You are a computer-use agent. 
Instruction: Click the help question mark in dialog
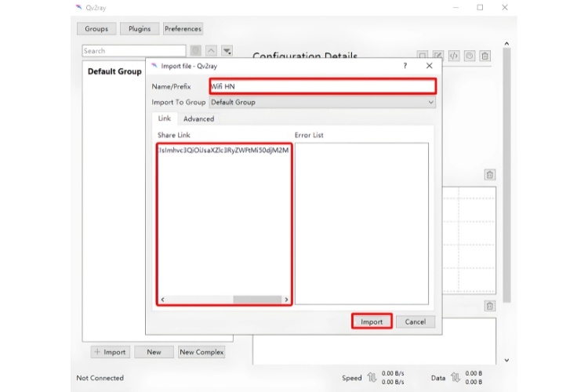click(405, 66)
